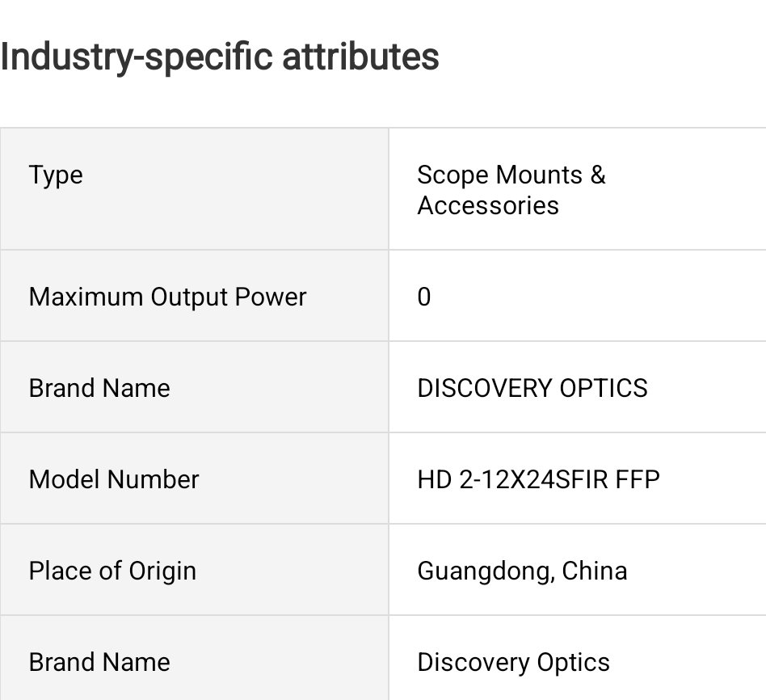The image size is (766, 700).
Task: Click the Industry-specific attributes heading
Action: pos(220,57)
